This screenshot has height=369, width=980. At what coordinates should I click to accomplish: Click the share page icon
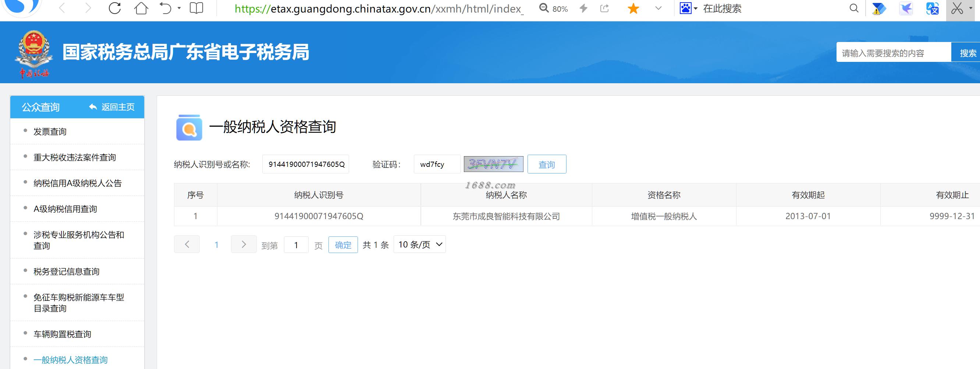coord(604,8)
